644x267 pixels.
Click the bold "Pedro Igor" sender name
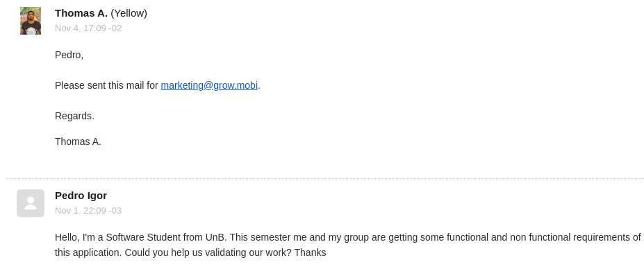(81, 196)
